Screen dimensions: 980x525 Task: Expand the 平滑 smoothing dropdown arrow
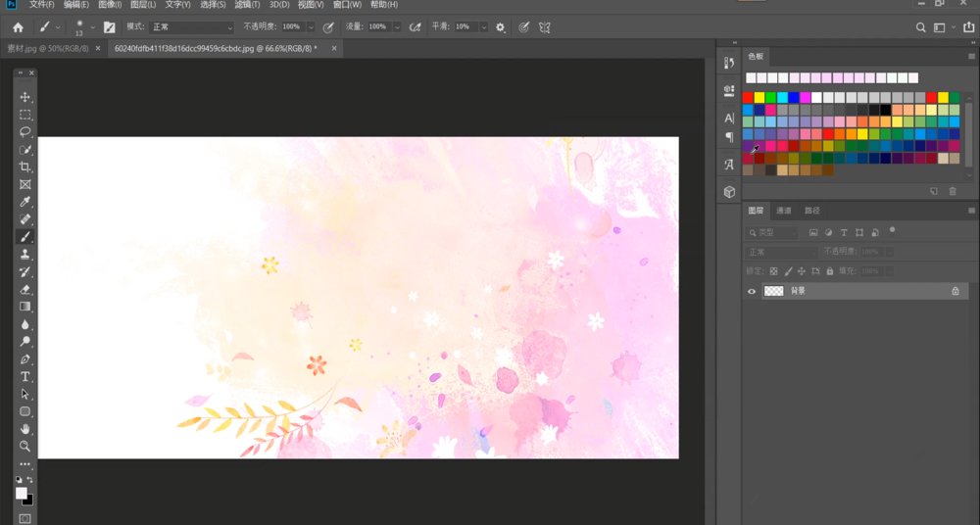[482, 27]
